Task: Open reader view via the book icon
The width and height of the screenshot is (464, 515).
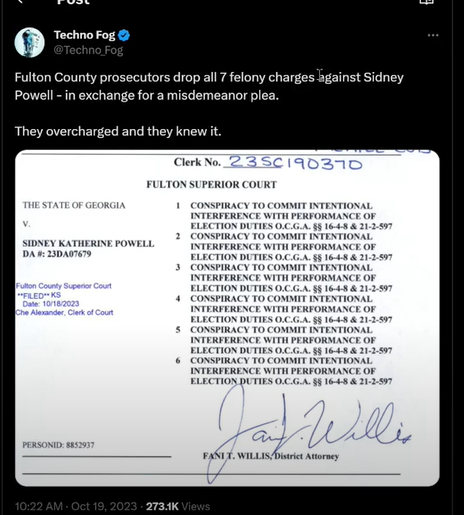Action: [x=426, y=2]
